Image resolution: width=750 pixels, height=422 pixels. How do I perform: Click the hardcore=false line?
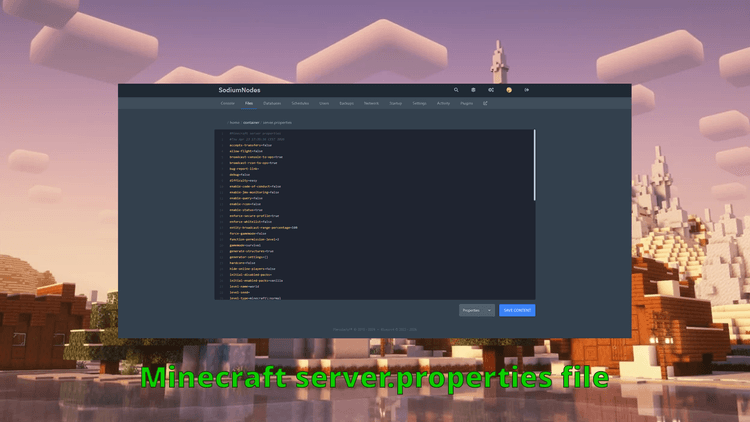coord(242,263)
